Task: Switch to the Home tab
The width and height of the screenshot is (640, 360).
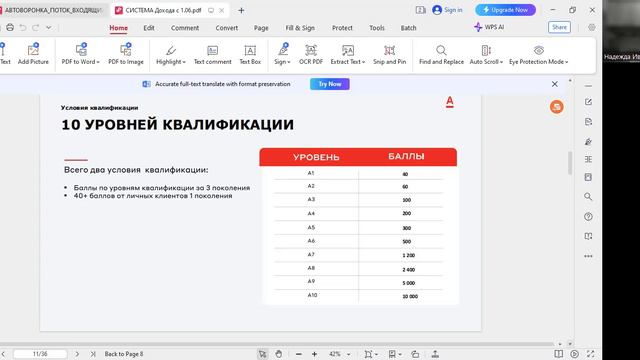Action: [x=118, y=28]
